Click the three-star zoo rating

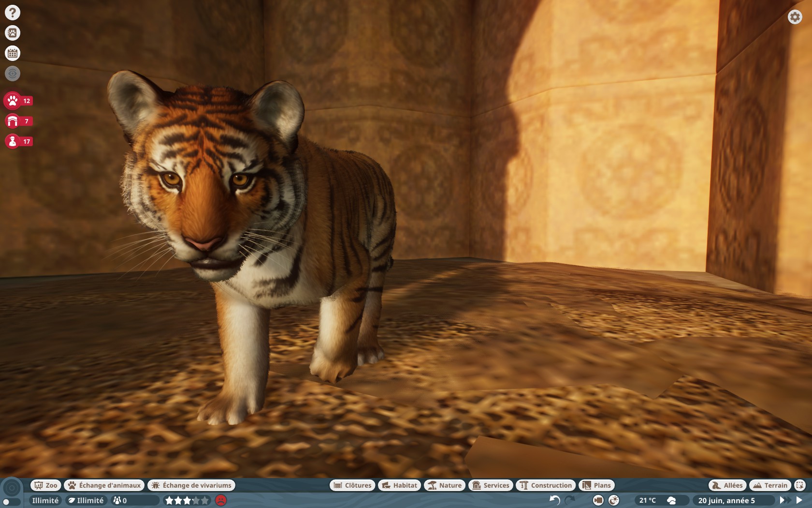[x=187, y=500]
